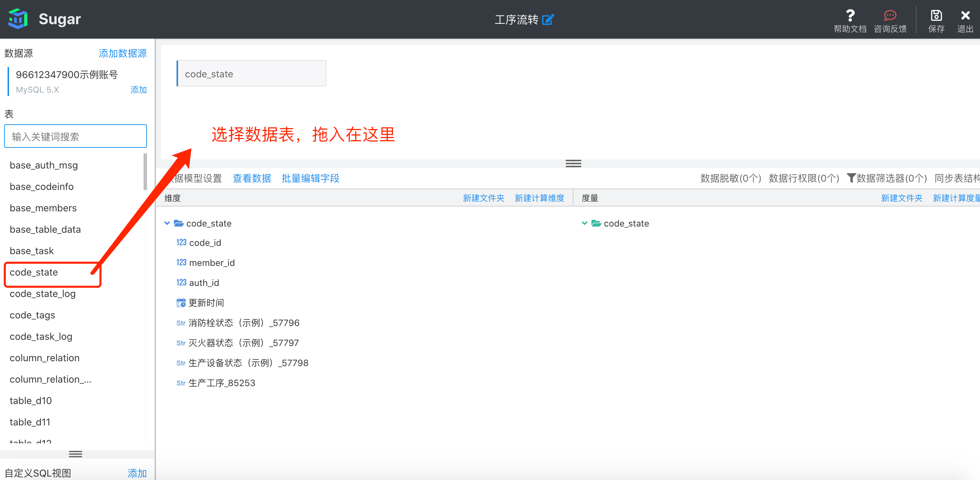Click the keyword search input field
This screenshot has height=480, width=980.
point(75,136)
